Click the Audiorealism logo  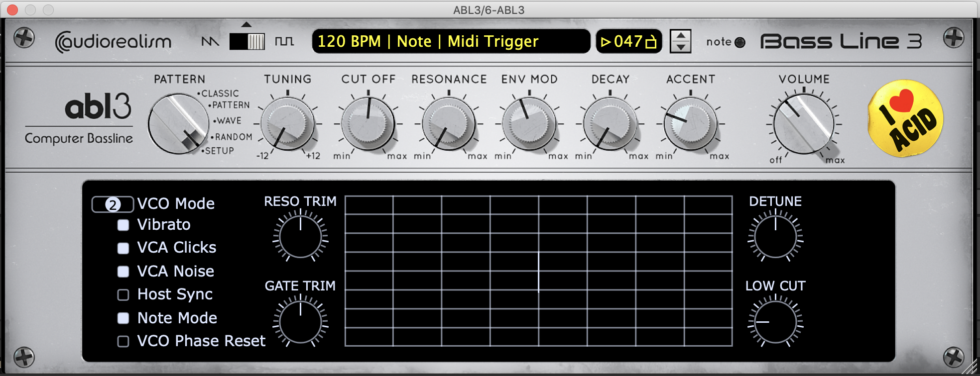click(114, 42)
